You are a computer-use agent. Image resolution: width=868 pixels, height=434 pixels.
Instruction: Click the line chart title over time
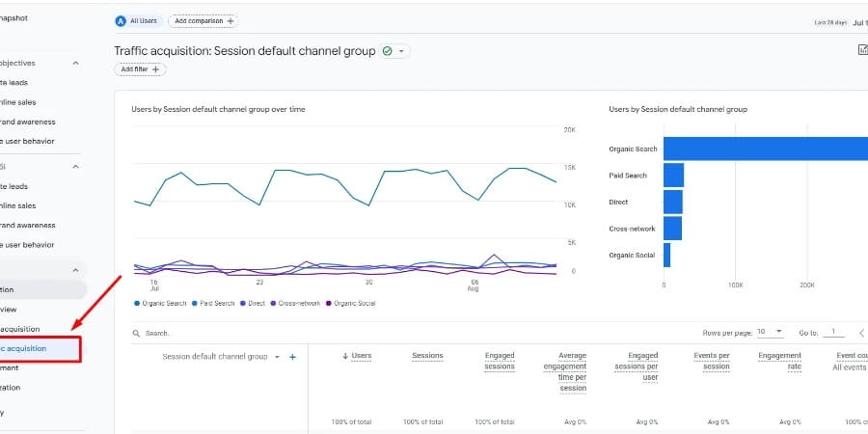pos(218,110)
